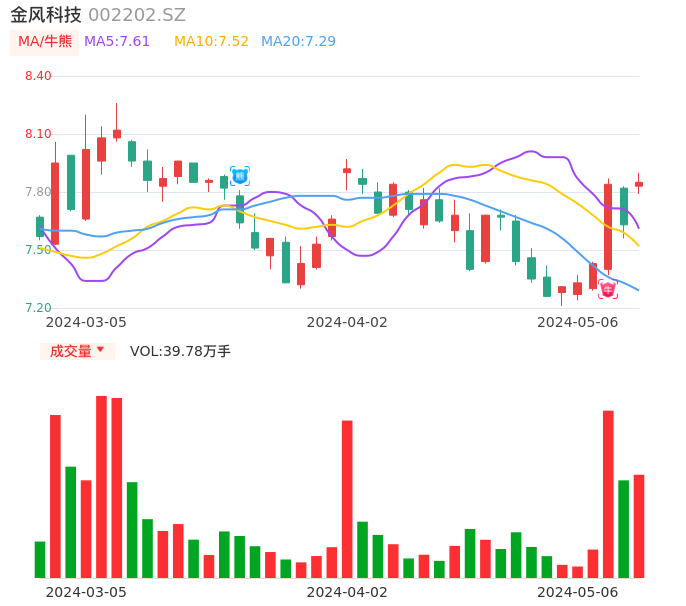Click the 8.10 price axis label
This screenshot has width=686, height=606.
click(38, 134)
